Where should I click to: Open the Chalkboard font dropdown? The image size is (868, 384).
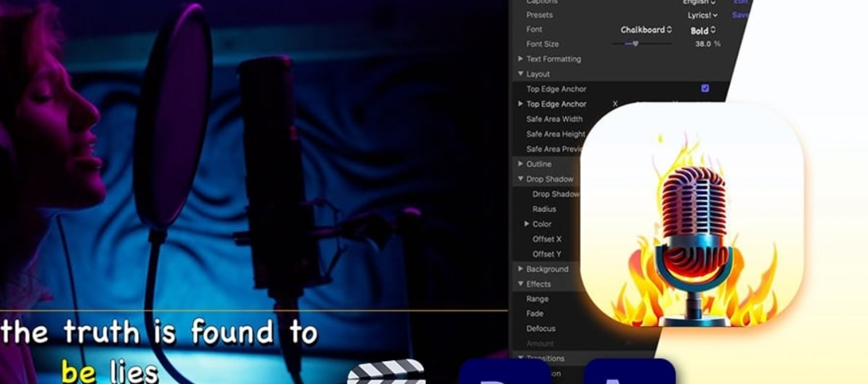coord(646,30)
